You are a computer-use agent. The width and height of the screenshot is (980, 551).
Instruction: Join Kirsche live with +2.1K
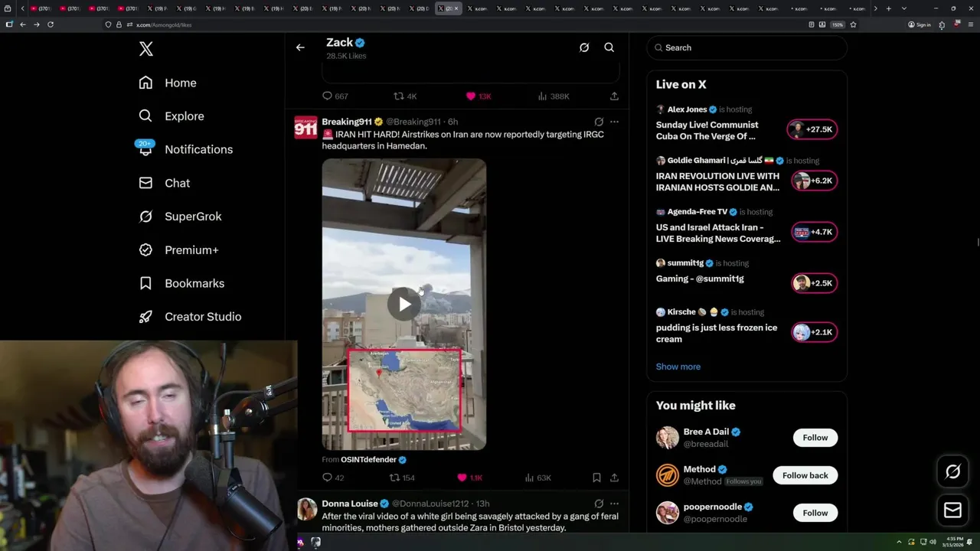[813, 332]
